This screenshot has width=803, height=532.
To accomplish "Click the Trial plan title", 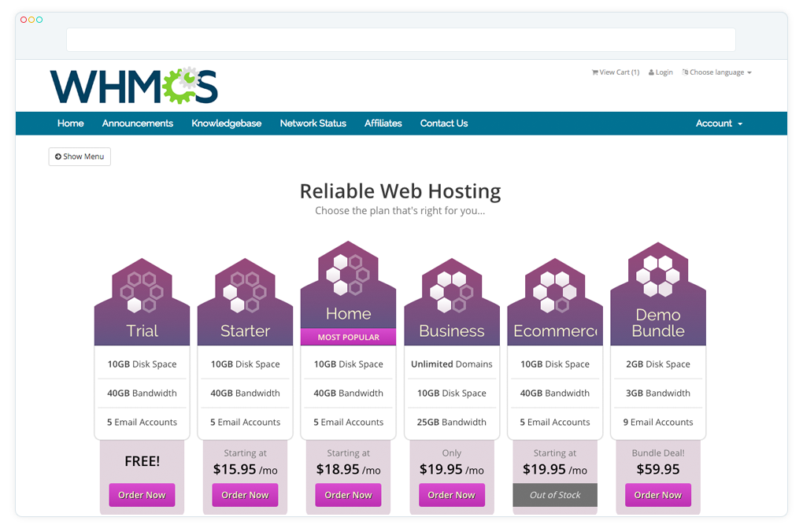I will click(142, 331).
